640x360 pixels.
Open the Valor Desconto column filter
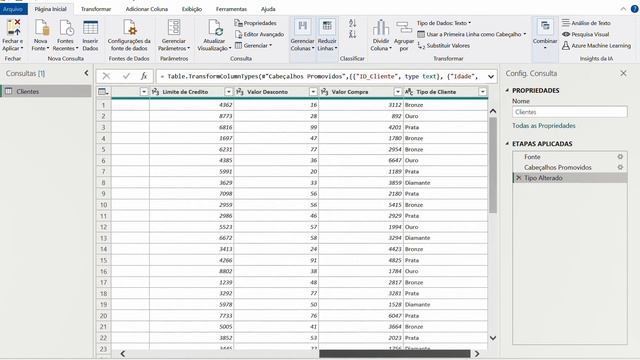point(313,92)
